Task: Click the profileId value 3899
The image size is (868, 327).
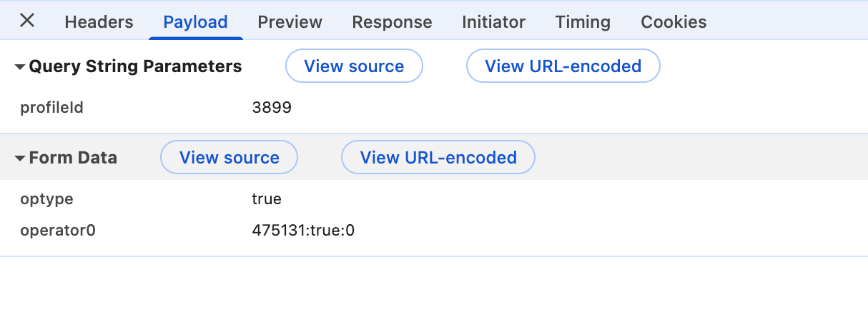Action: point(272,108)
